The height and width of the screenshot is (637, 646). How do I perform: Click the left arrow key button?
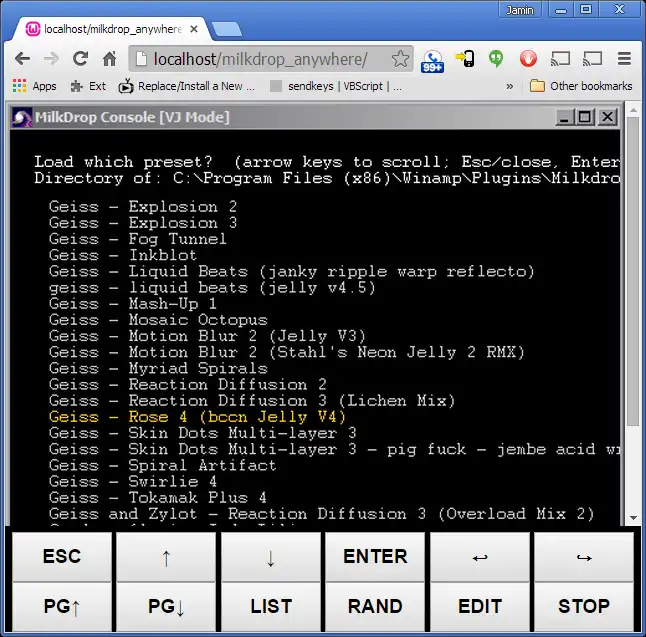pyautogui.click(x=480, y=557)
